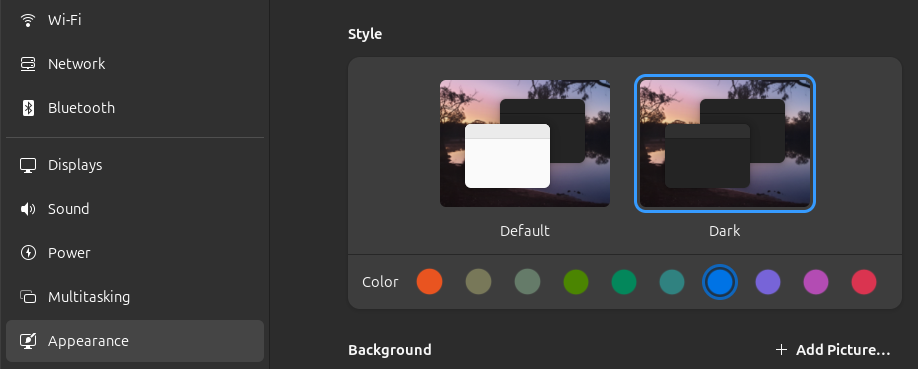Click the Color row label
Image resolution: width=918 pixels, height=369 pixels.
(380, 282)
